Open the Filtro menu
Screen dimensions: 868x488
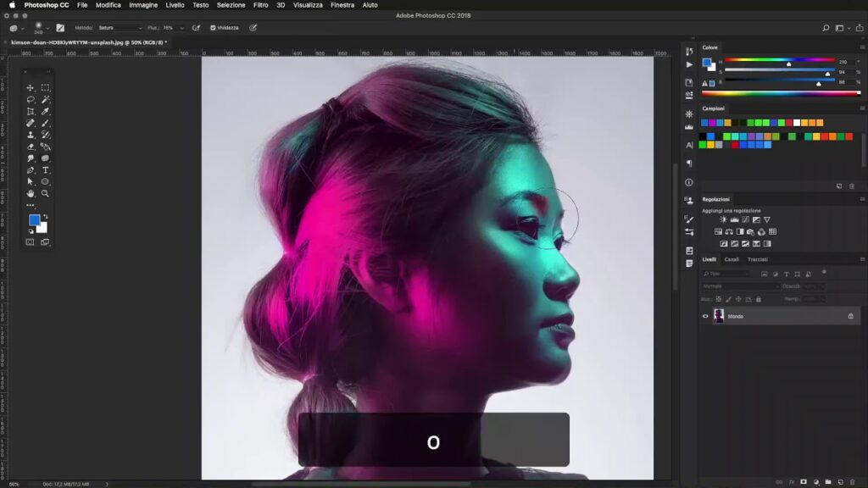tap(261, 5)
